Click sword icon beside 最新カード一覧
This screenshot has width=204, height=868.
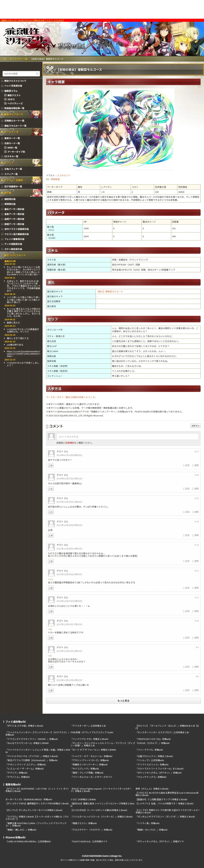pos(2,138)
